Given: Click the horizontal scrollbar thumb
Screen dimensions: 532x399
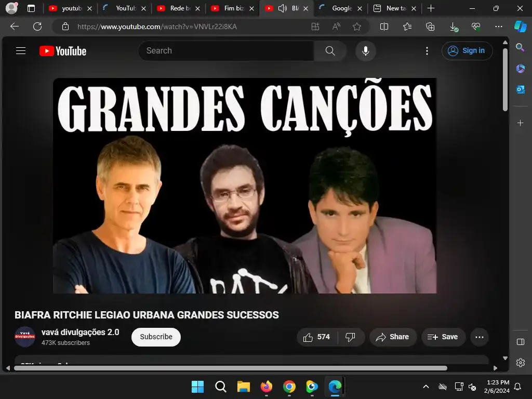Looking at the screenshot, I should click(x=230, y=368).
